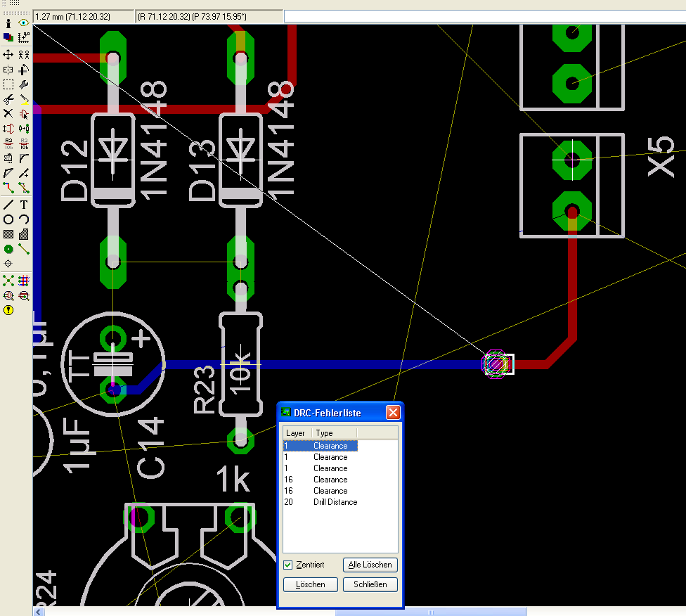Select the Polygon tool

24,234
